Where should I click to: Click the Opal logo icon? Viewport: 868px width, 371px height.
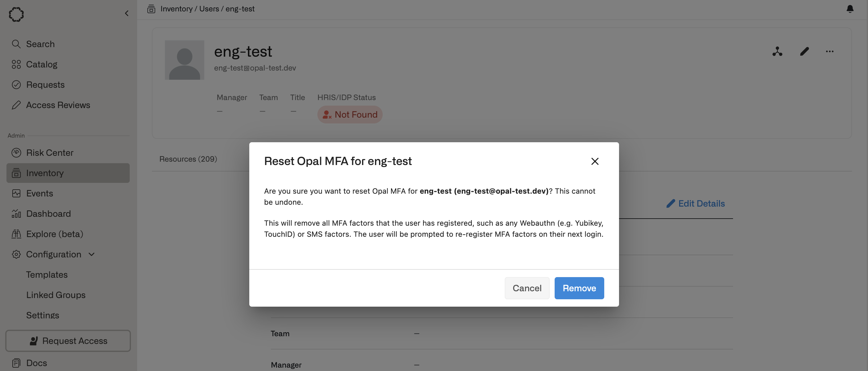coord(16,14)
